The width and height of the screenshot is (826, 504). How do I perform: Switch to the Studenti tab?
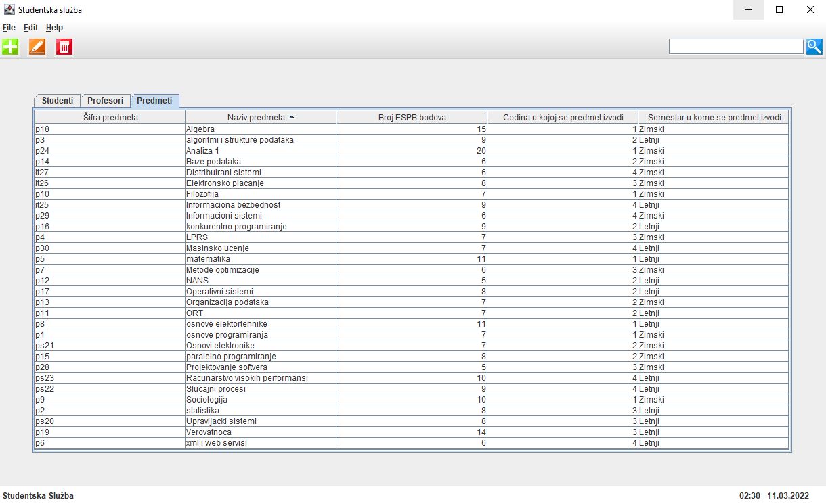(58, 100)
